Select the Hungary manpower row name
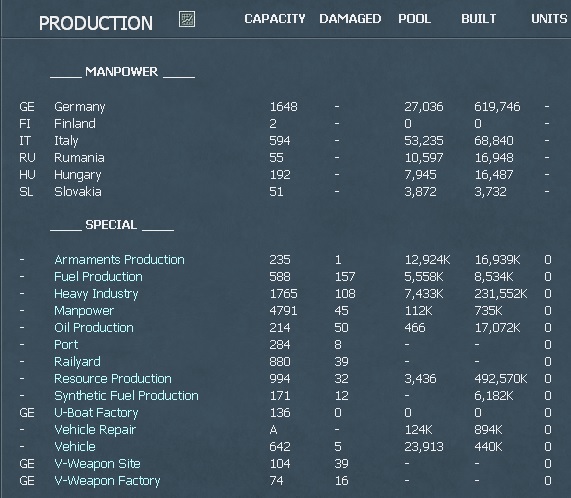 click(x=78, y=175)
